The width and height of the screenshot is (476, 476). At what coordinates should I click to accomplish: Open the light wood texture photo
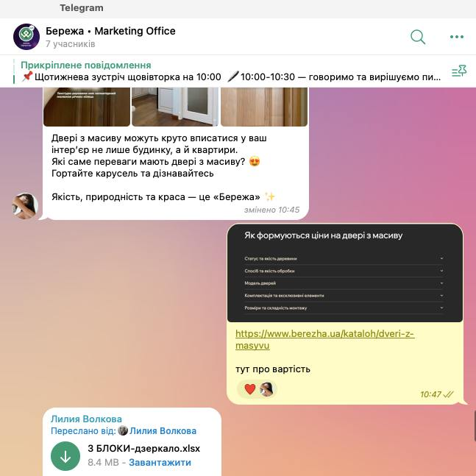pos(264,107)
